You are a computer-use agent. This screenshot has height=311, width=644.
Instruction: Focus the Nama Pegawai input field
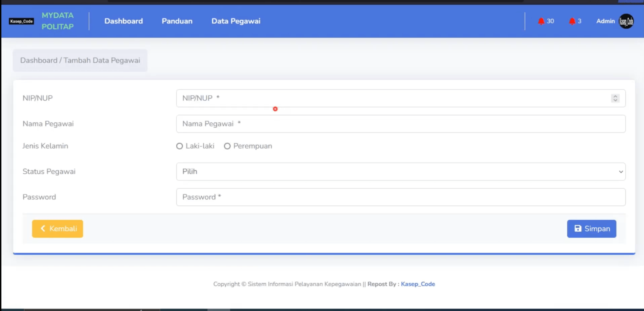[x=401, y=124]
